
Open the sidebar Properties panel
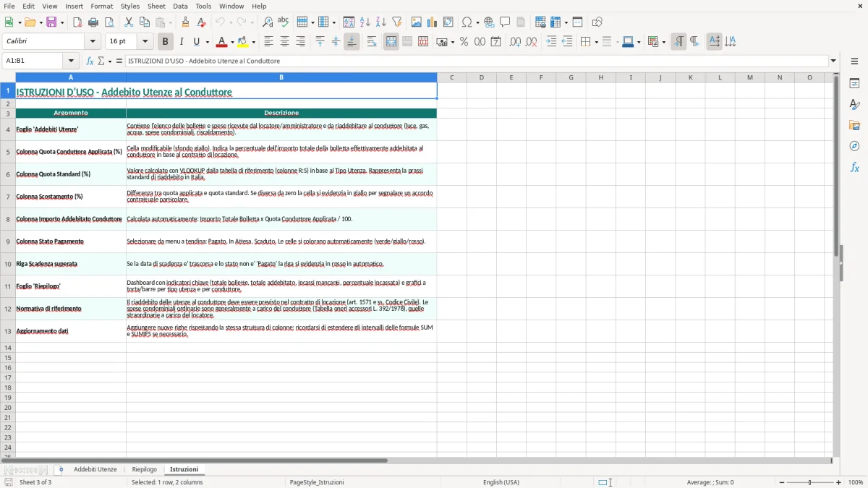[854, 84]
